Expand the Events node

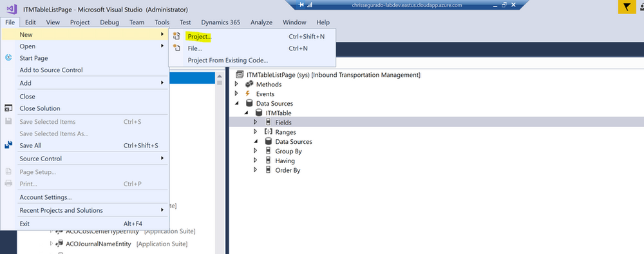(x=236, y=93)
